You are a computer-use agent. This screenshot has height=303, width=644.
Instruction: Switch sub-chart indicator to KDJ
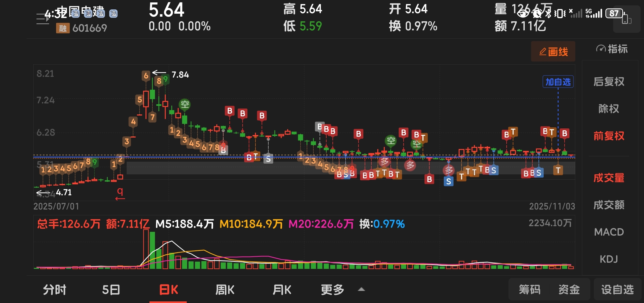click(609, 259)
